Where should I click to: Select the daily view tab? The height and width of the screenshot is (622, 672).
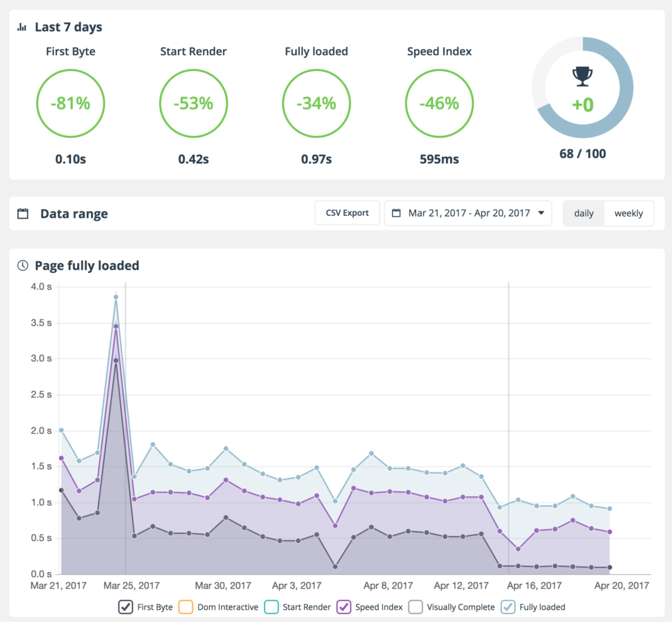[583, 213]
